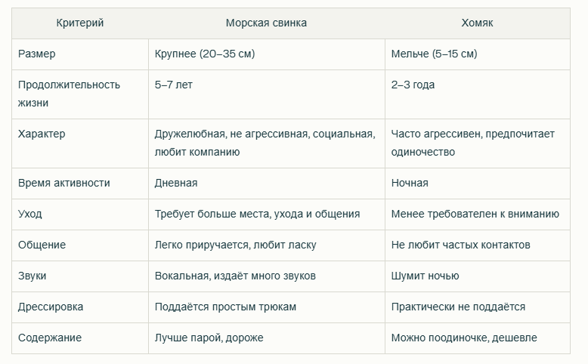Click the '5–7 лет' cell
Image resolution: width=588 pixels, height=364 pixels.
266,94
